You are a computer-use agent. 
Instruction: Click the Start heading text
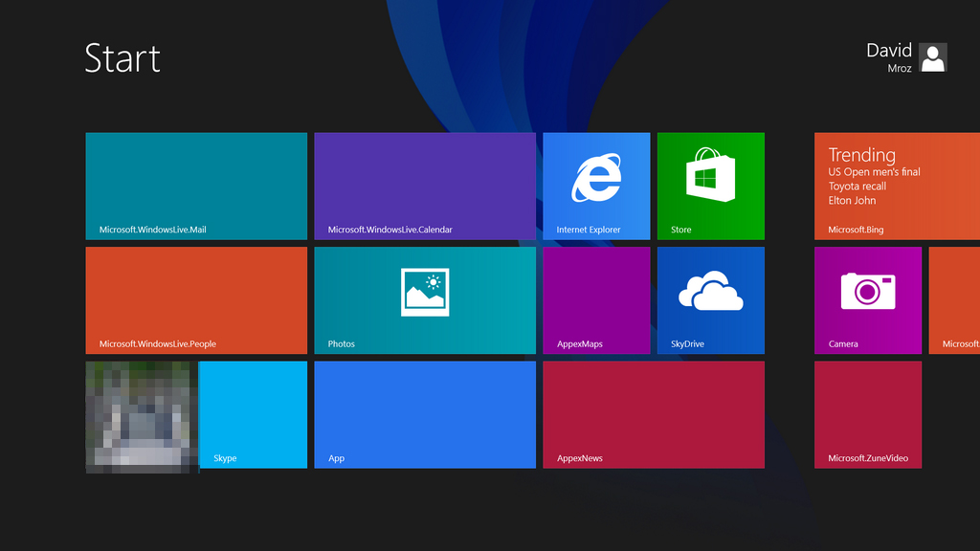coord(122,58)
